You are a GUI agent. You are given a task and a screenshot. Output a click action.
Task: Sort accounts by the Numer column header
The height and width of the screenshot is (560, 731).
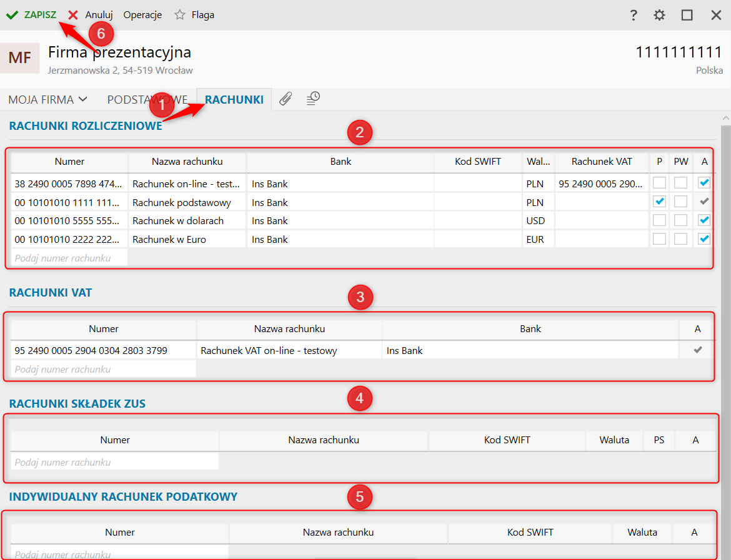pyautogui.click(x=69, y=162)
